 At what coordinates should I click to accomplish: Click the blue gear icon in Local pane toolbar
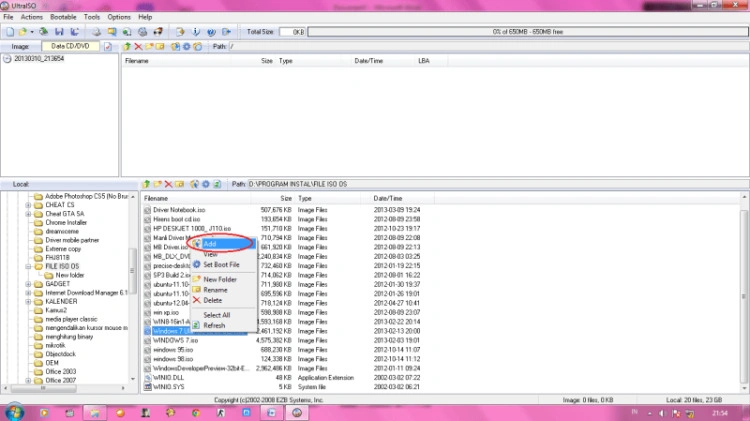(206, 184)
